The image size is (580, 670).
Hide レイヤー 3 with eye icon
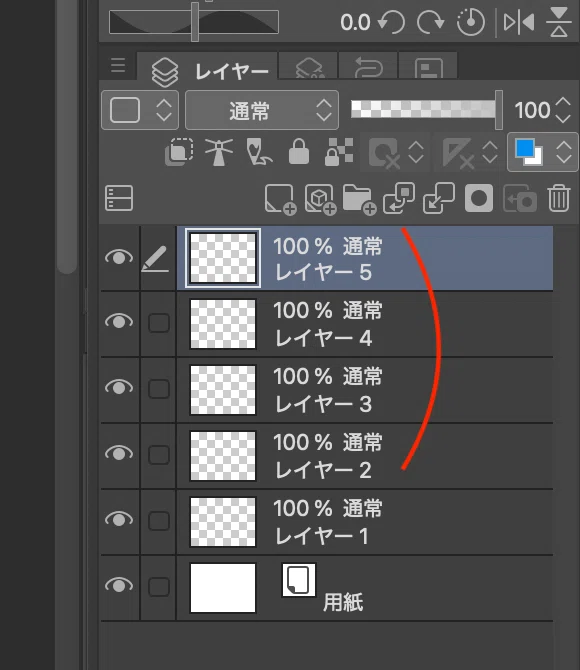[119, 387]
